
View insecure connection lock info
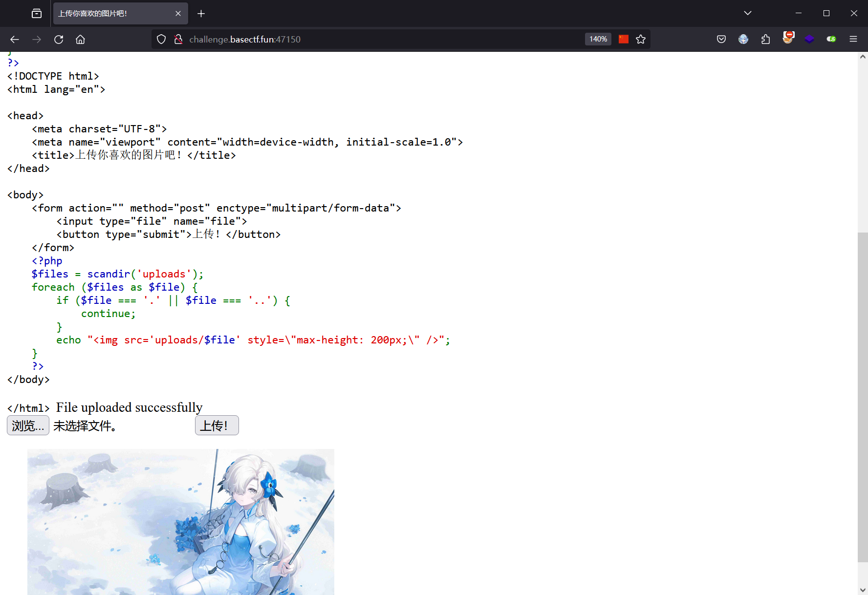pyautogui.click(x=178, y=39)
